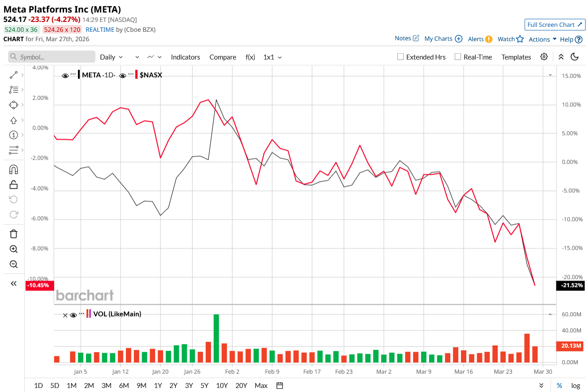Collapse the left drawing toolbar
This screenshot has height=392, width=586.
[x=13, y=283]
